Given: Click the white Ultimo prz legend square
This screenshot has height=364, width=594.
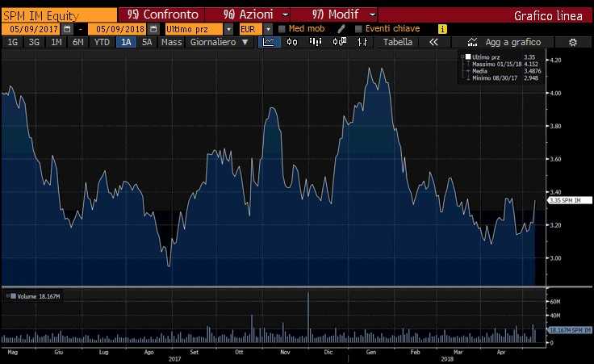Looking at the screenshot, I should tap(468, 56).
